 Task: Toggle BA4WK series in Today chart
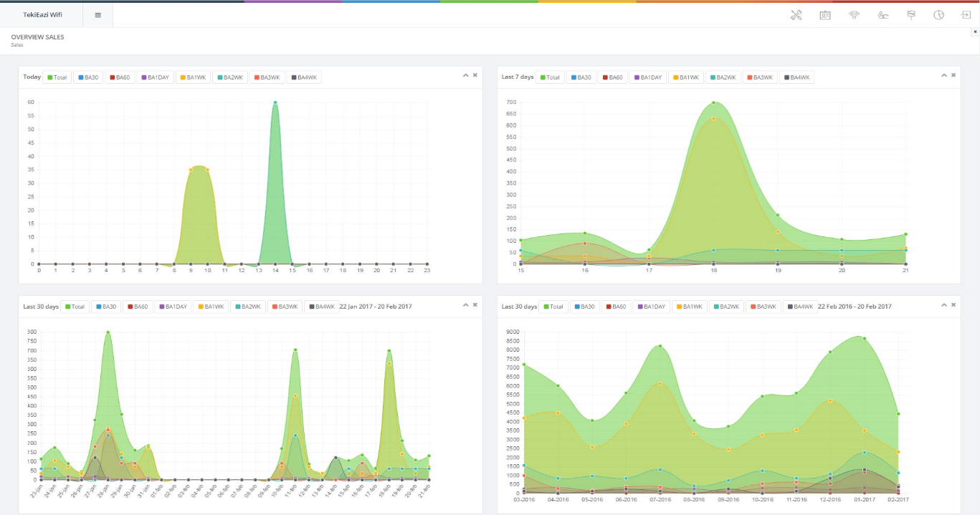click(305, 77)
